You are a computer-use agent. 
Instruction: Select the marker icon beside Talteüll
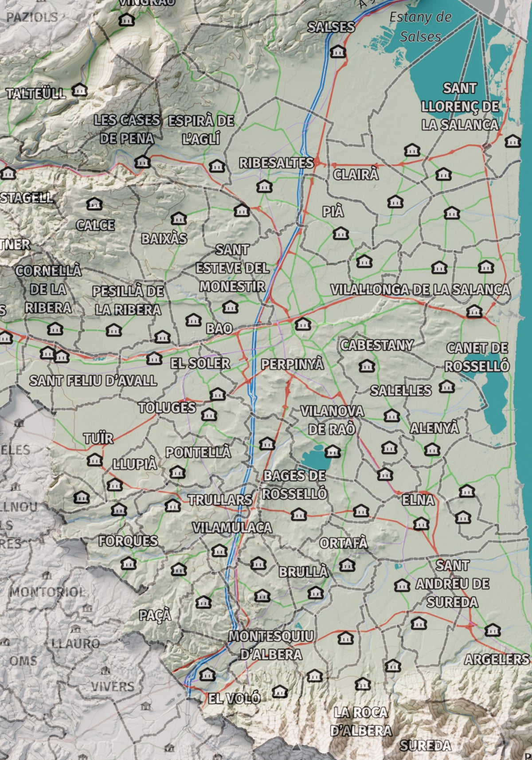pos(80,90)
